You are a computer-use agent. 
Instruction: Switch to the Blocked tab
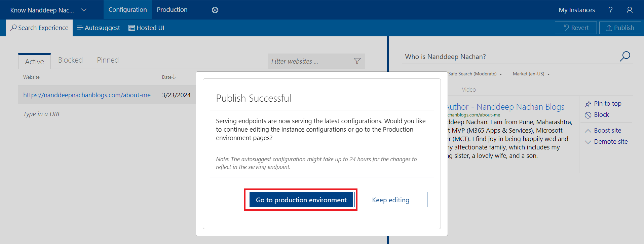70,60
